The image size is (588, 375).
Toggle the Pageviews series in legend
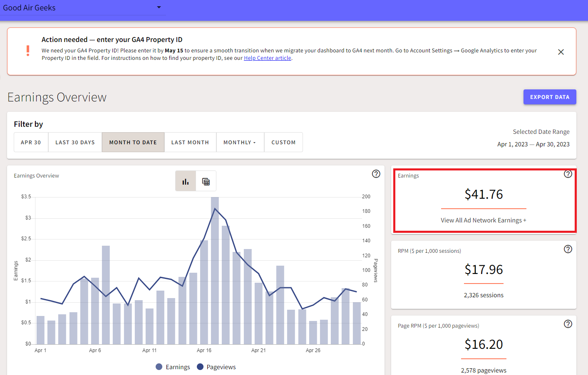coord(216,367)
